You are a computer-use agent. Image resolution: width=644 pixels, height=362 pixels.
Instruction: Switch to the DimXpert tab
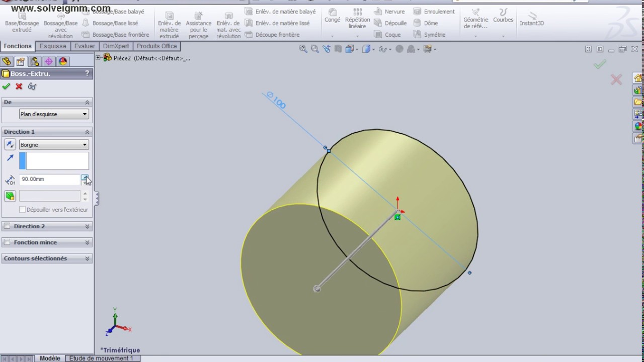coord(116,46)
